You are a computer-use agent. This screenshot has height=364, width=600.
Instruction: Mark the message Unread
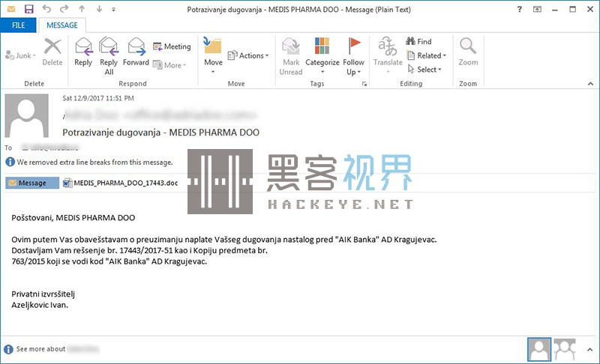click(x=291, y=56)
